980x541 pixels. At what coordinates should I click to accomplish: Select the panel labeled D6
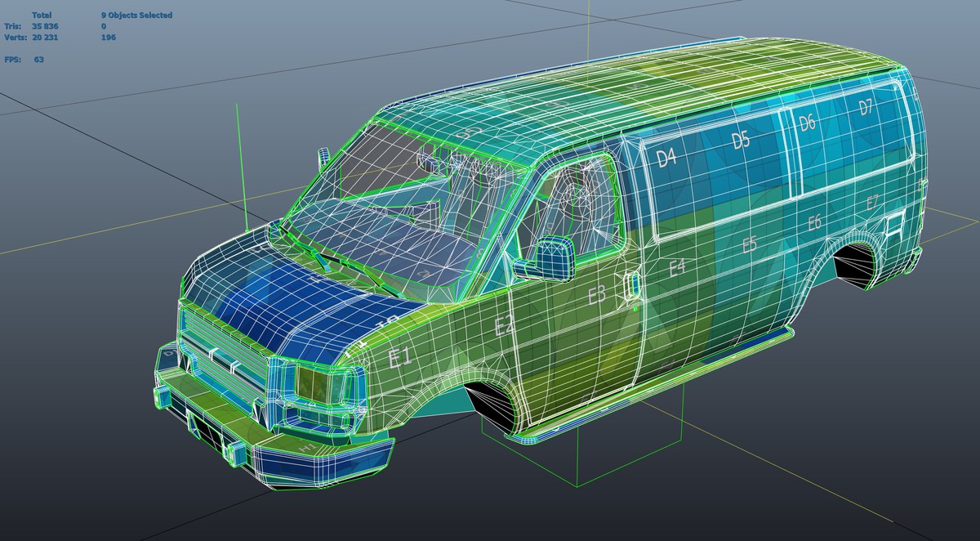click(808, 124)
